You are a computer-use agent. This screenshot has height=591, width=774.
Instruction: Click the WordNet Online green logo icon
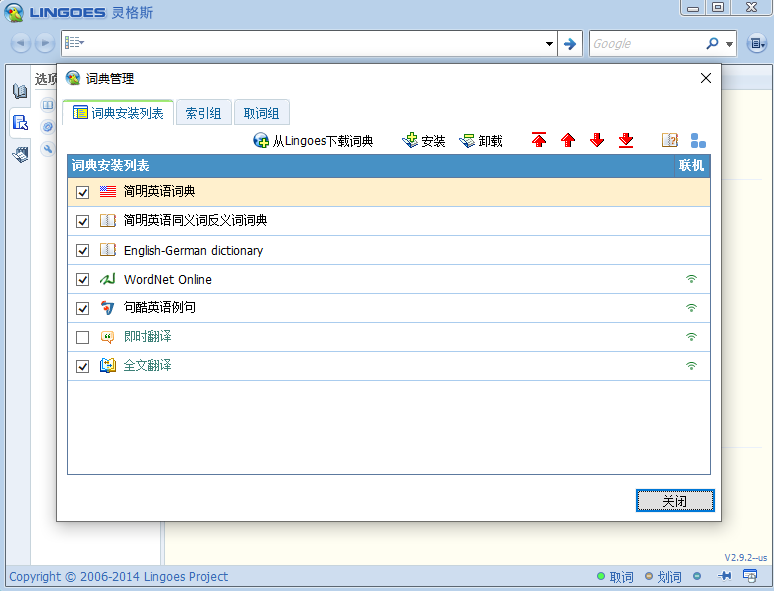click(x=108, y=279)
